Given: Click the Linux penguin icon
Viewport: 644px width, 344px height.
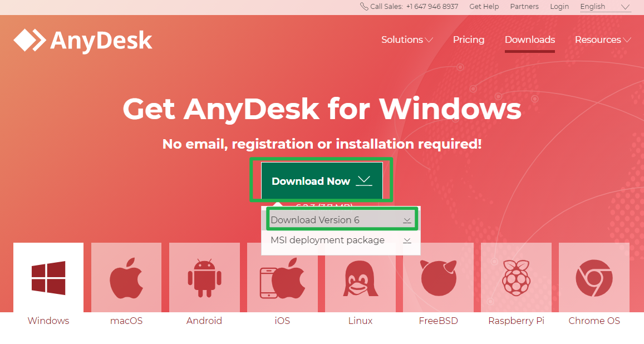Looking at the screenshot, I should [x=360, y=278].
